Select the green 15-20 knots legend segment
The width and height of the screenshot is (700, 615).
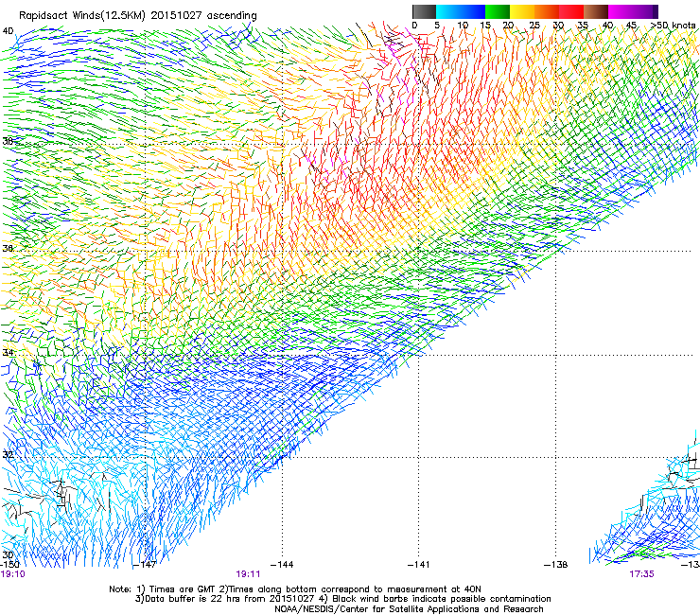click(498, 11)
